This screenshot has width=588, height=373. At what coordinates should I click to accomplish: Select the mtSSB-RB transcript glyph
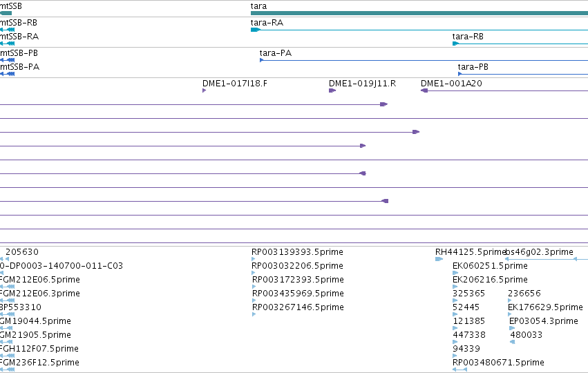point(7,30)
